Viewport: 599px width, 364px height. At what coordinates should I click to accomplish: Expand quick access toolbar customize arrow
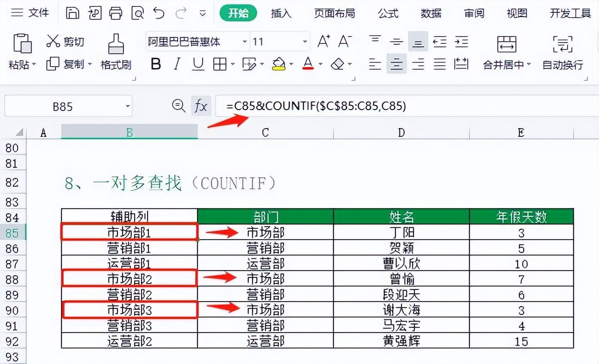tap(203, 14)
